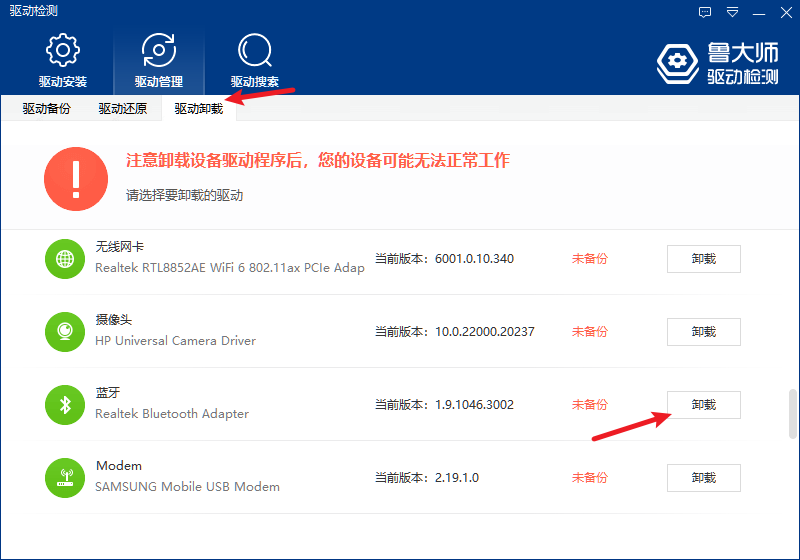This screenshot has height=560, width=800.
Task: Switch to the 驱动还原 tab
Action: point(122,109)
